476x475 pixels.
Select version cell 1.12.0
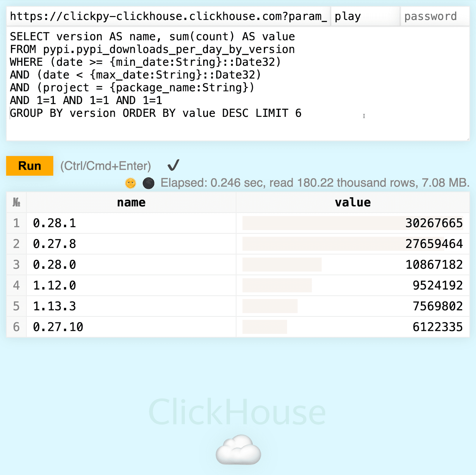[x=131, y=285]
